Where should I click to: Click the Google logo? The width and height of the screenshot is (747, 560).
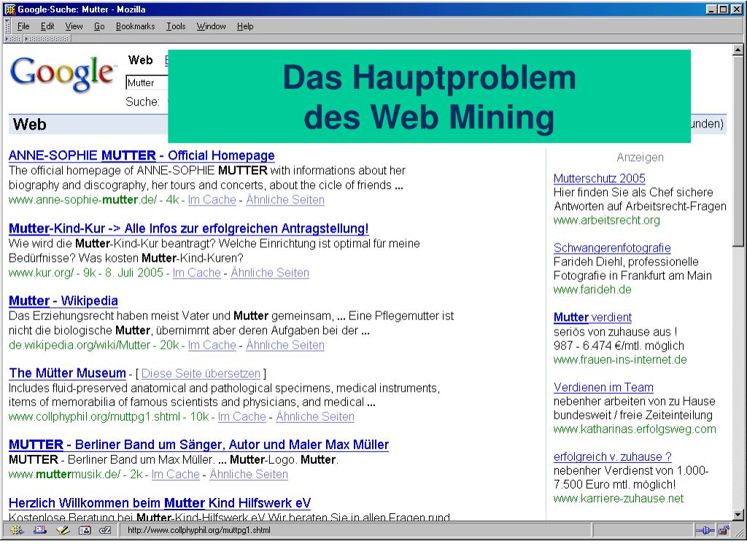point(62,74)
